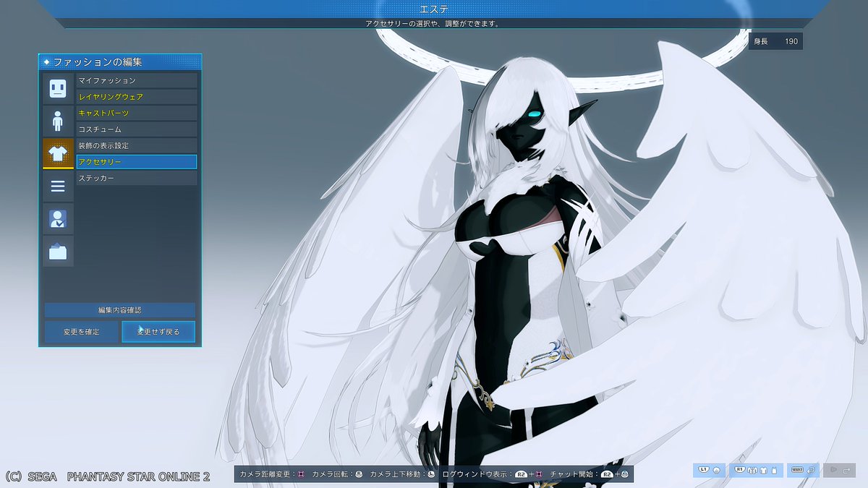
Task: Open キャストパーツ menu entry
Action: (x=137, y=113)
